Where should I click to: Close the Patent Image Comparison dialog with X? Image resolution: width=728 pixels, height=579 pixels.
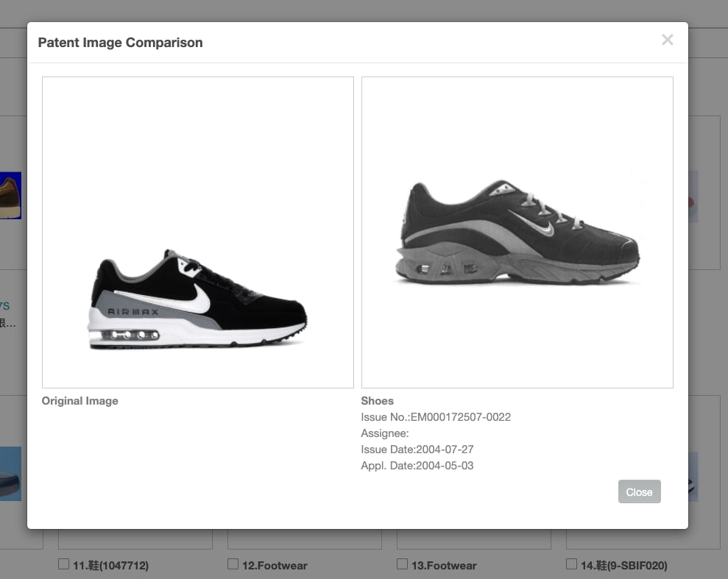pos(667,40)
